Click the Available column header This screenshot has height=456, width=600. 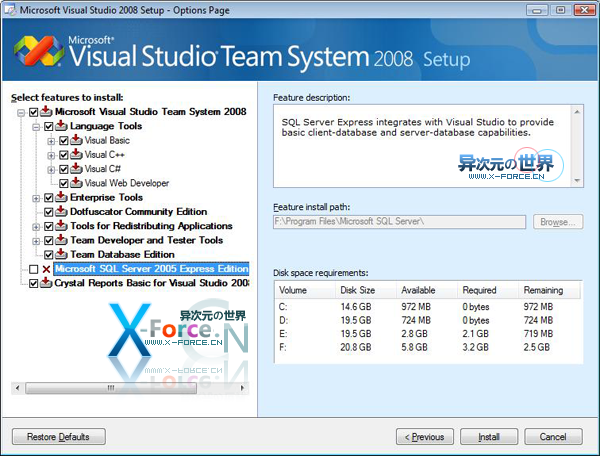[x=427, y=290]
